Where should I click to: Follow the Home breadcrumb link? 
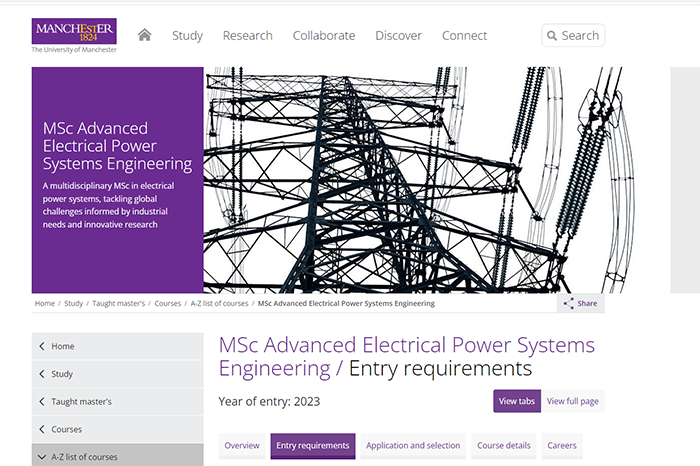(x=45, y=304)
